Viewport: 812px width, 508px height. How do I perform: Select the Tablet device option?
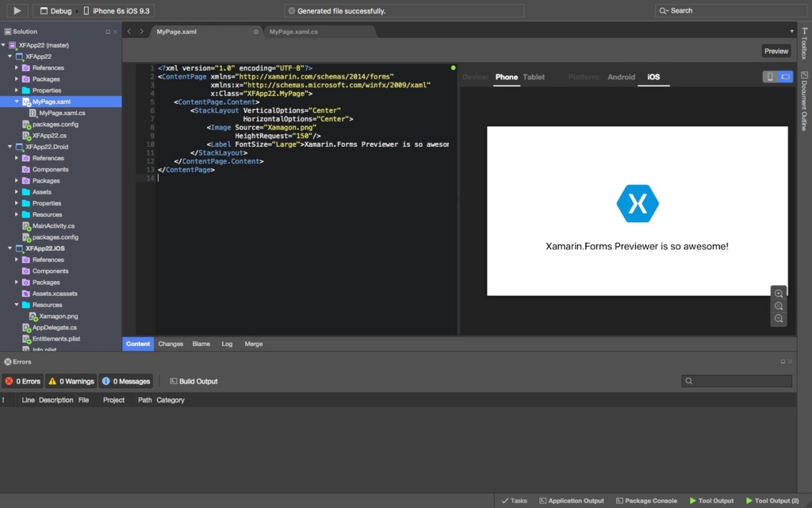534,77
